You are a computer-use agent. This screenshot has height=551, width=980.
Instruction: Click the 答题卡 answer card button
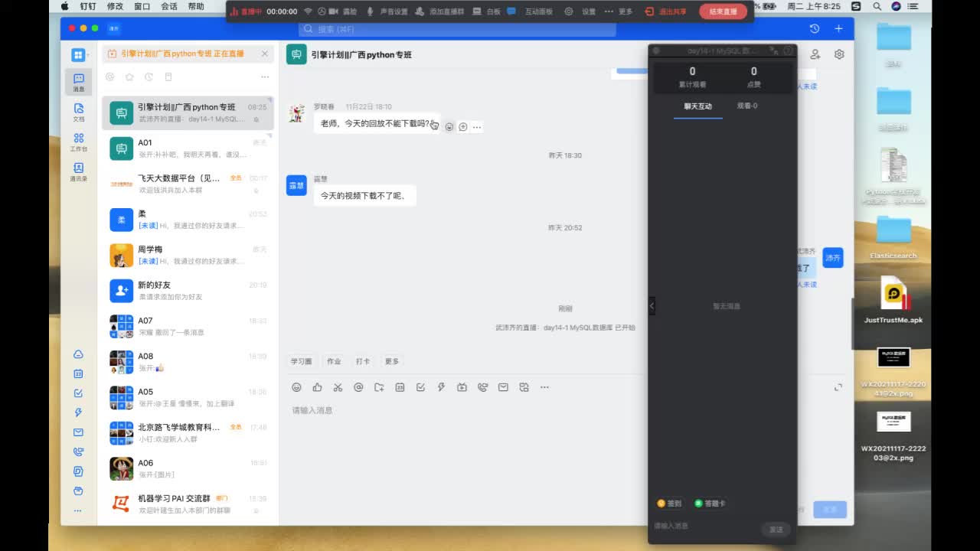[x=710, y=504]
